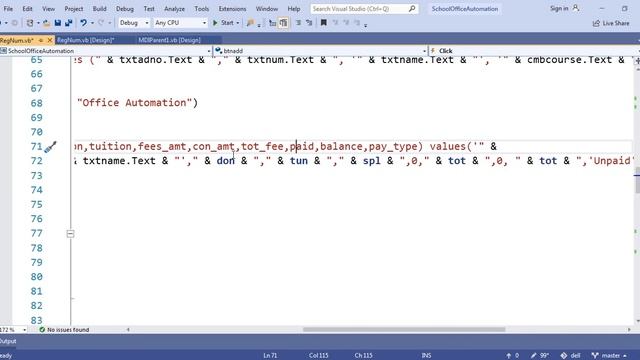Open the Build menu
This screenshot has width=640, height=360.
[100, 9]
